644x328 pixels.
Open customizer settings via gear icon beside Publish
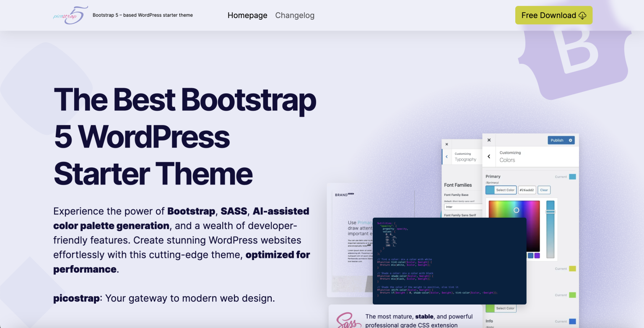coord(570,140)
